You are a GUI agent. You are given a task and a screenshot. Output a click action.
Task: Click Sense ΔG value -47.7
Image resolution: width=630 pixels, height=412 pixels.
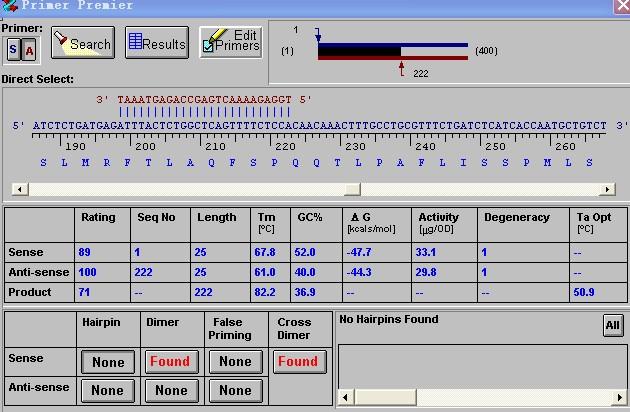click(x=359, y=252)
